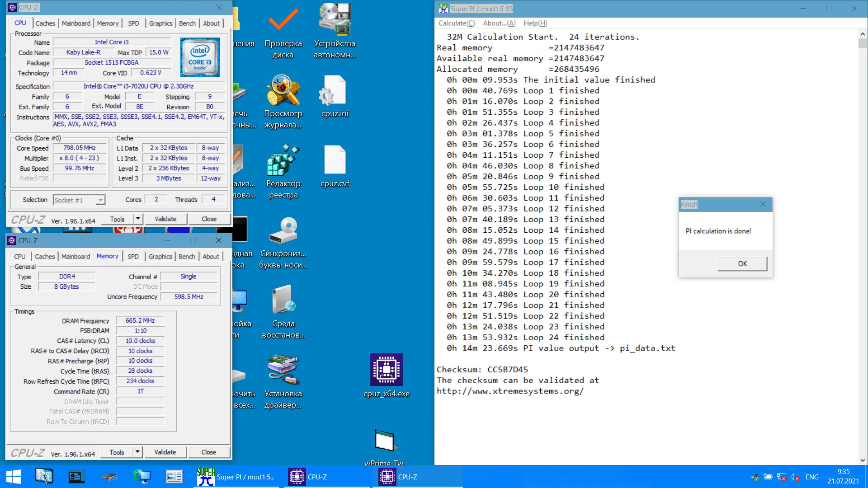This screenshot has width=868, height=488.
Task: Open the wPrime desktop shortcut
Action: point(384,447)
